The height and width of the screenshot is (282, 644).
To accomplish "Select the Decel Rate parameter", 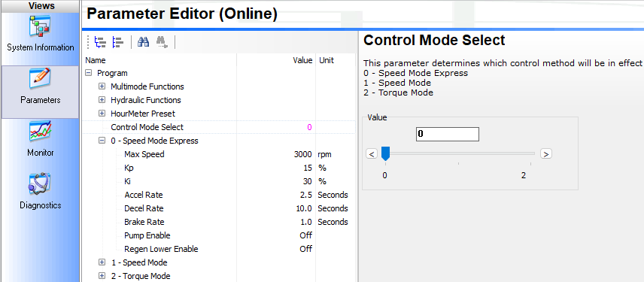I will tap(144, 208).
